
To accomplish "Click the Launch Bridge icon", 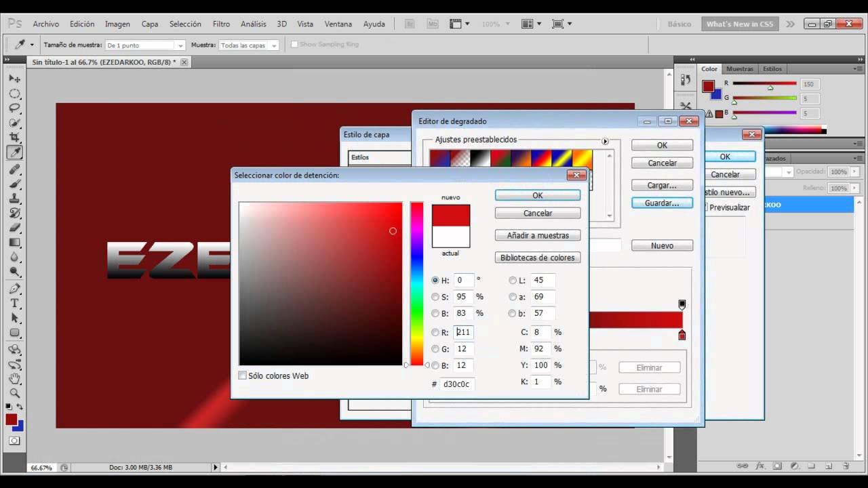I will pyautogui.click(x=410, y=24).
